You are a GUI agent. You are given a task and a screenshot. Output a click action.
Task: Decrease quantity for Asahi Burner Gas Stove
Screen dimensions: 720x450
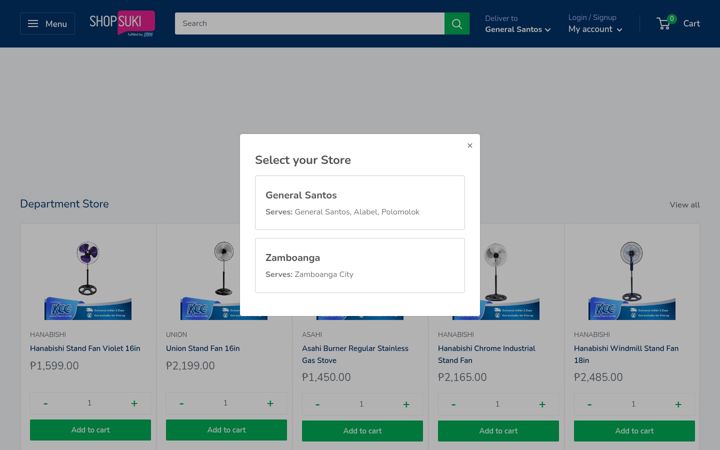pos(317,405)
